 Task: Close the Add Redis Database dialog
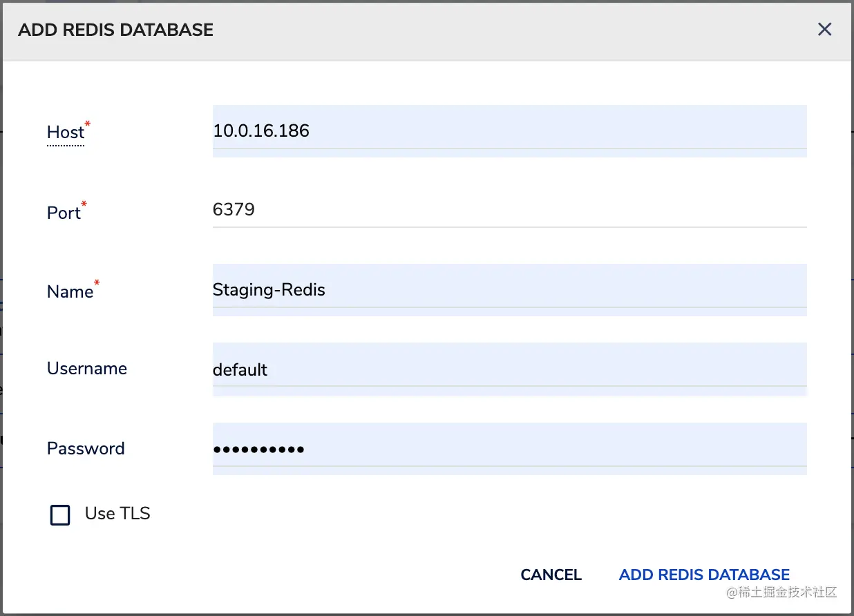tap(824, 29)
